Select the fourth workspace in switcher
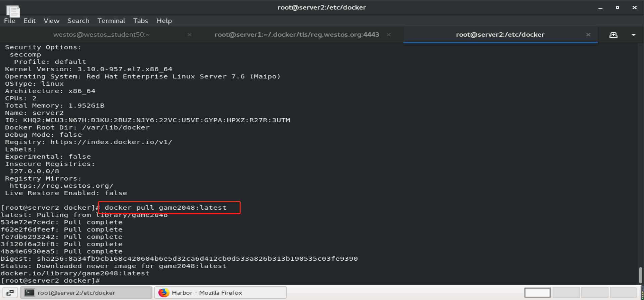This screenshot has height=300, width=644. click(623, 293)
